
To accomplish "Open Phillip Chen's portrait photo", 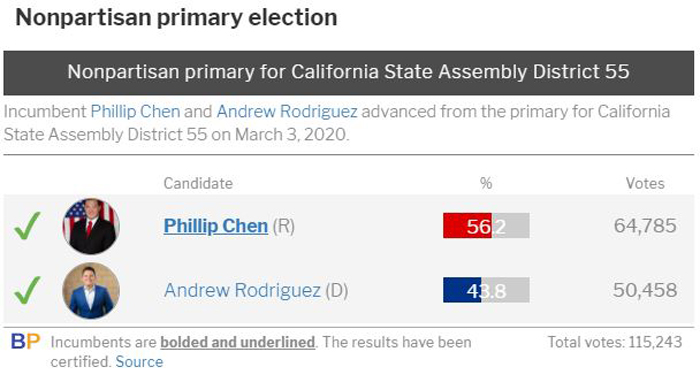I will pos(91,226).
